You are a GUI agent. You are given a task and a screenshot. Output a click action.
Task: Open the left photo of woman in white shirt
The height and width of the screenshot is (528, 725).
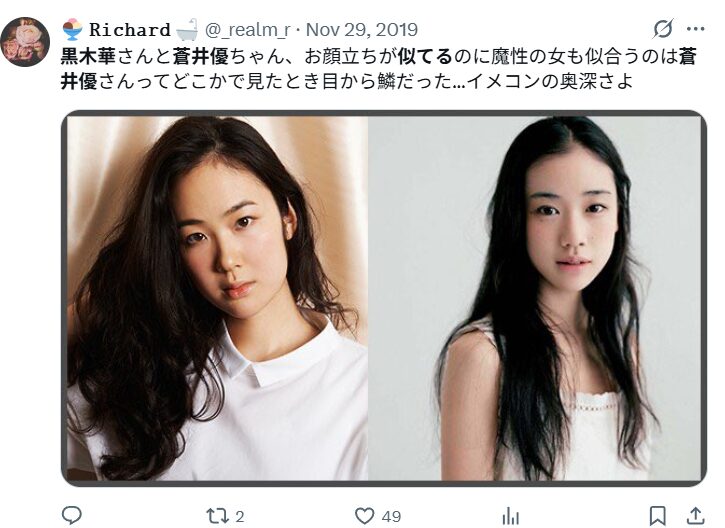coord(217,298)
